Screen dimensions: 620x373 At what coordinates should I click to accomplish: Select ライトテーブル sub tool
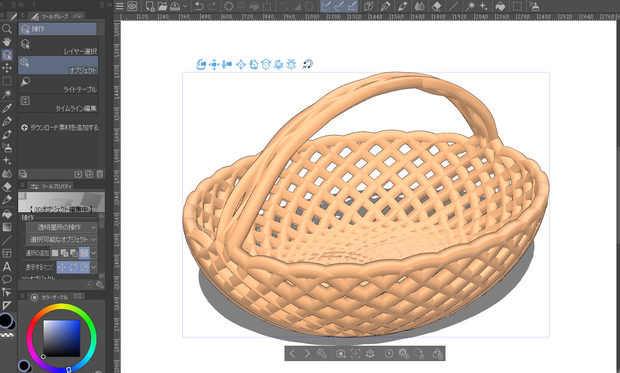click(58, 84)
